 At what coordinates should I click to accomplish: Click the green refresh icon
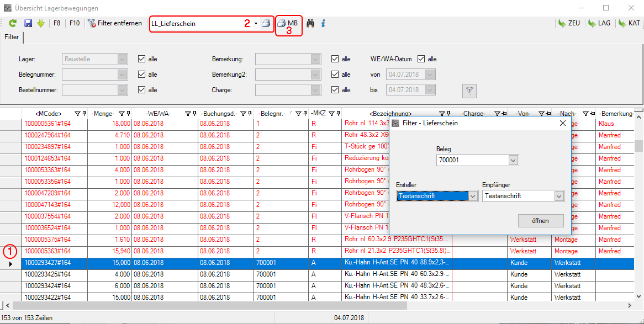point(13,24)
